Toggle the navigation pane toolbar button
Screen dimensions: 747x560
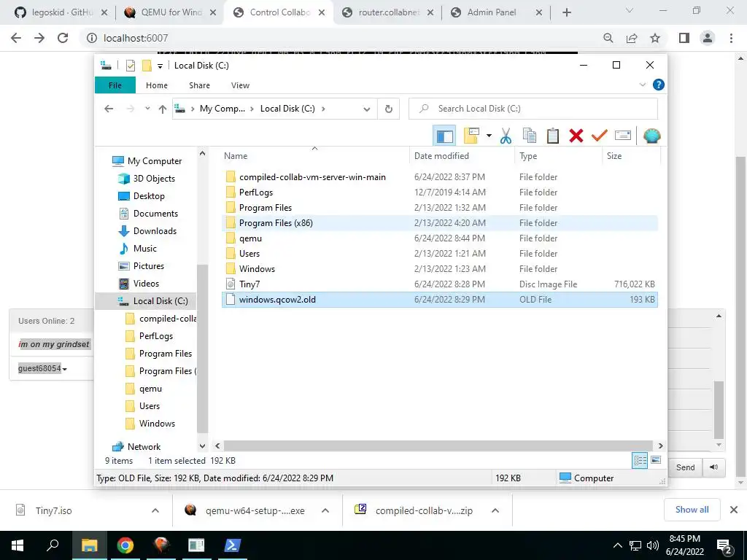pyautogui.click(x=444, y=136)
